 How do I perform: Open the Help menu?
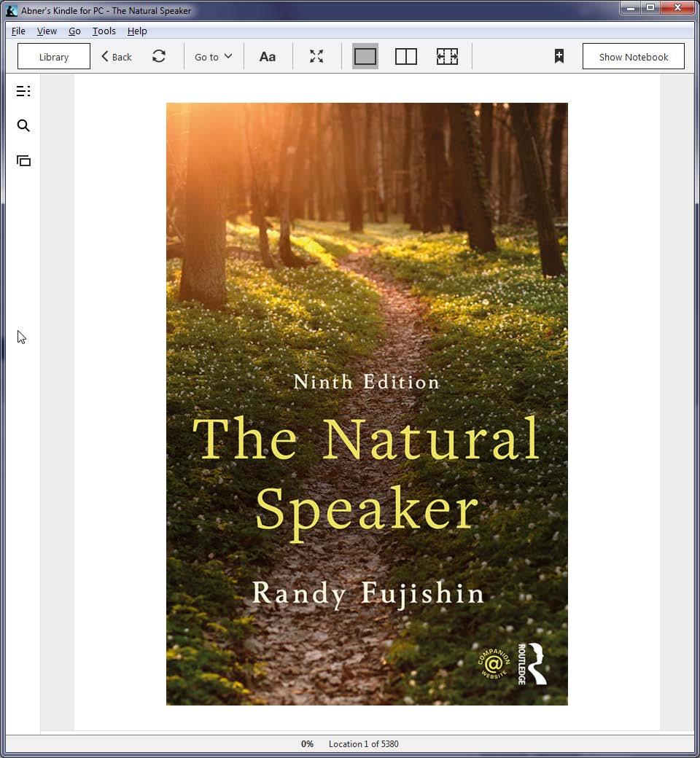(137, 31)
